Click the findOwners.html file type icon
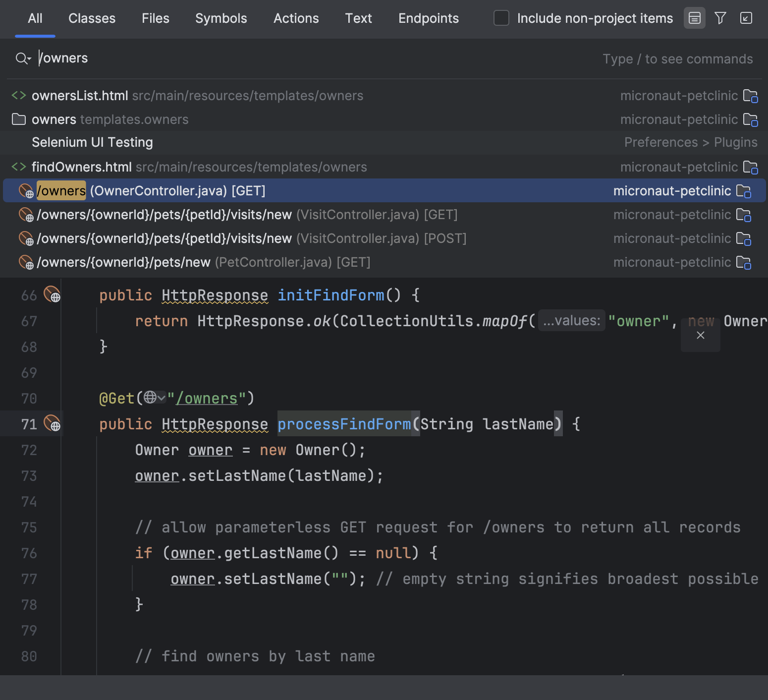Image resolution: width=768 pixels, height=700 pixels. tap(18, 167)
